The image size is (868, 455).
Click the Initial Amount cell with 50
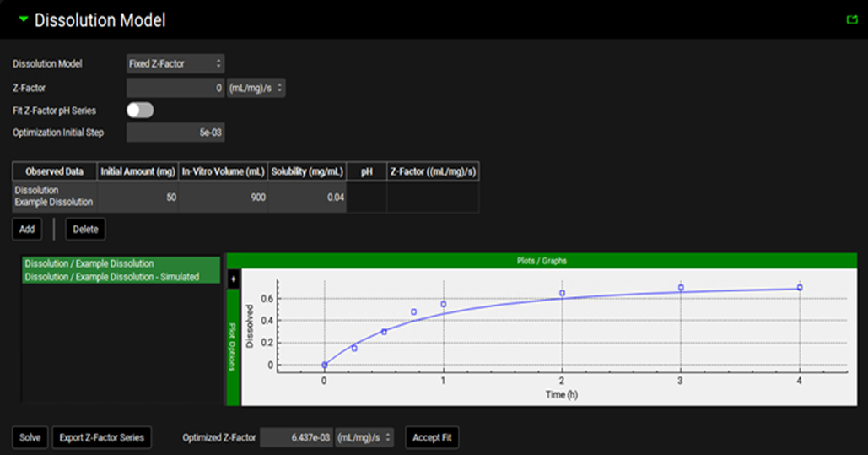tap(138, 197)
